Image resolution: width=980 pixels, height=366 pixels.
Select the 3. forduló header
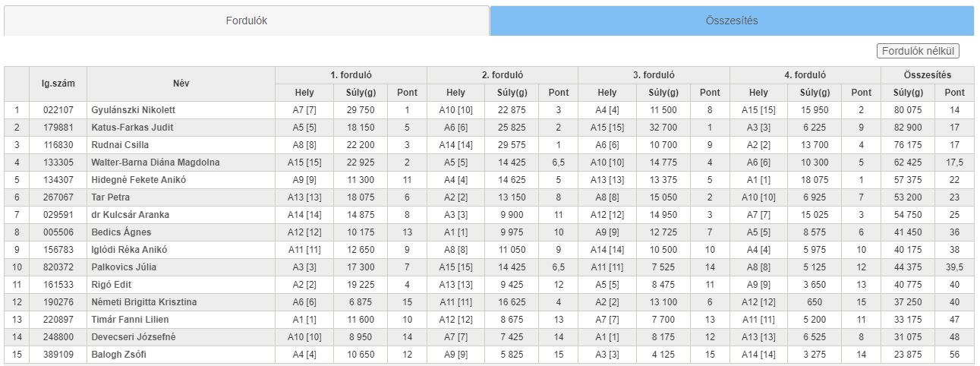654,75
